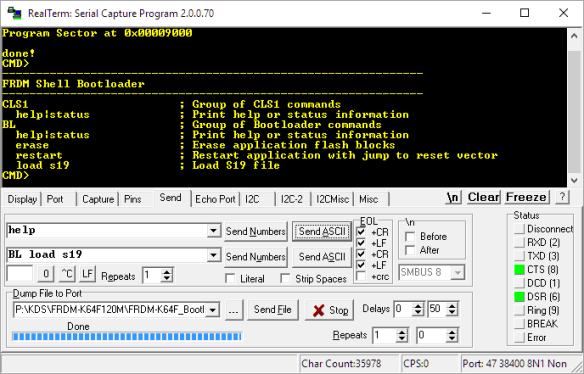
Task: Switch to the I2C-2 tab
Action: tap(292, 199)
